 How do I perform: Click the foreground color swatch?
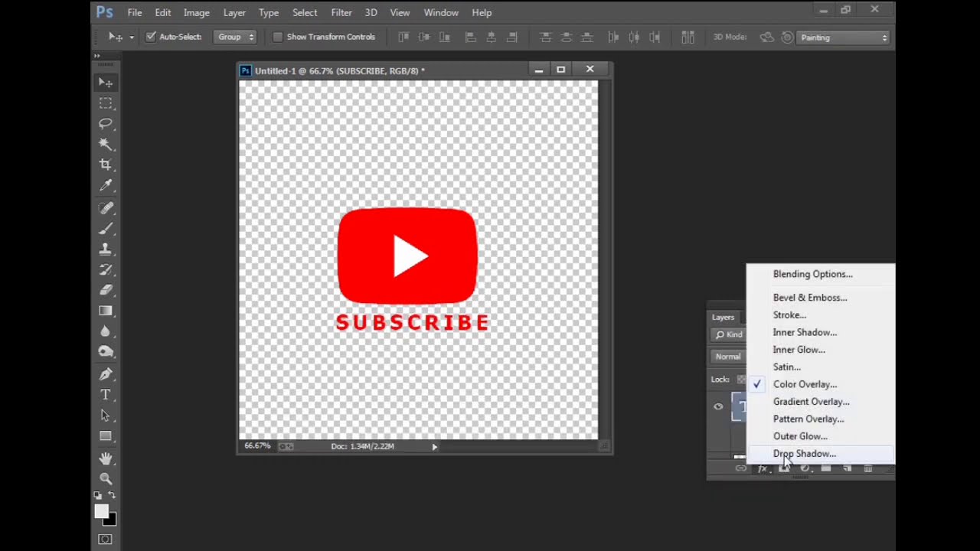101,512
